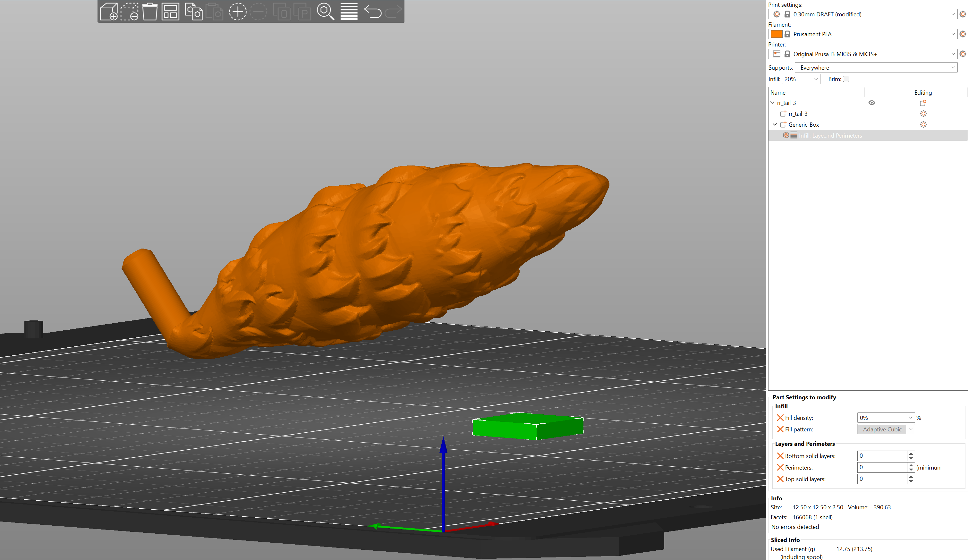The height and width of the screenshot is (560, 968).
Task: Open the Print settings preset dropdown
Action: click(862, 14)
